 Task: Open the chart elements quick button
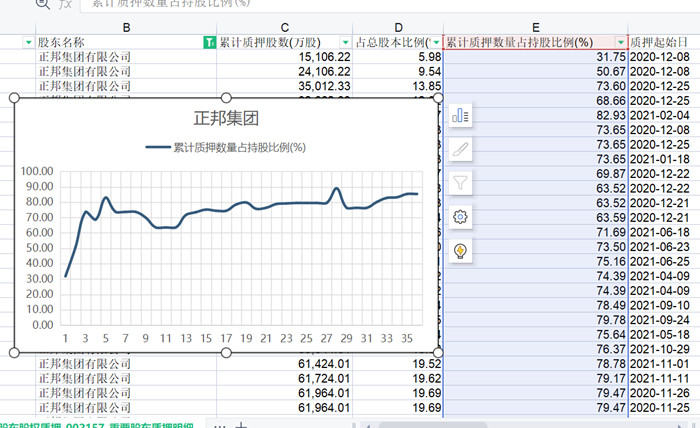pos(460,116)
